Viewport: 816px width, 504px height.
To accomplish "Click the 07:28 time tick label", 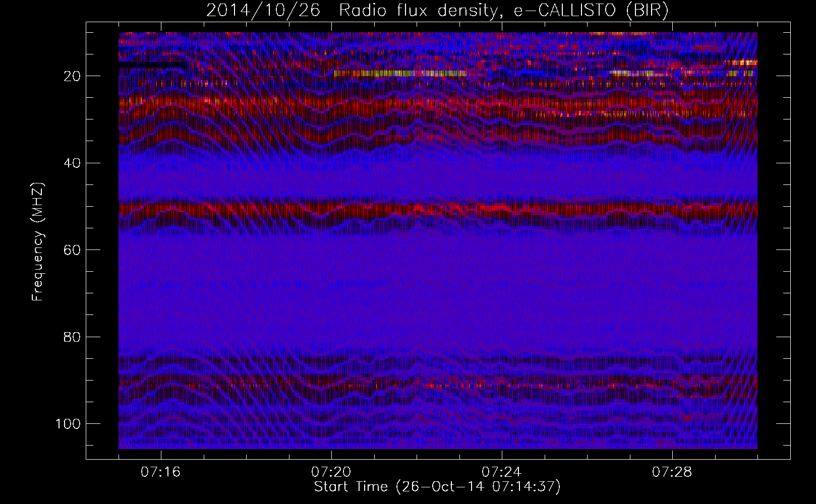I will point(672,472).
